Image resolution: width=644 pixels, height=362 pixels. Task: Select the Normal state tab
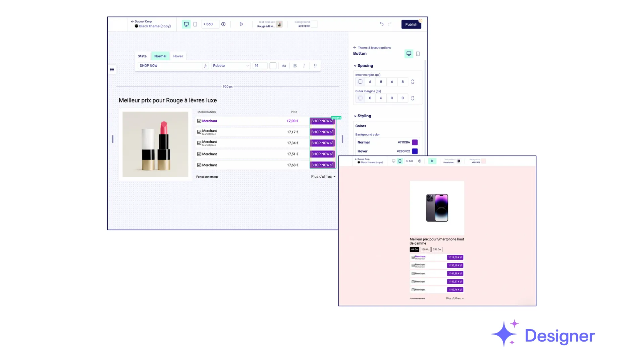(x=160, y=56)
